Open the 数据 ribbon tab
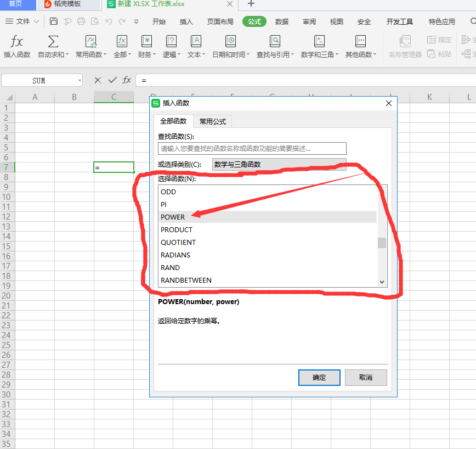This screenshot has width=476, height=449. point(282,22)
